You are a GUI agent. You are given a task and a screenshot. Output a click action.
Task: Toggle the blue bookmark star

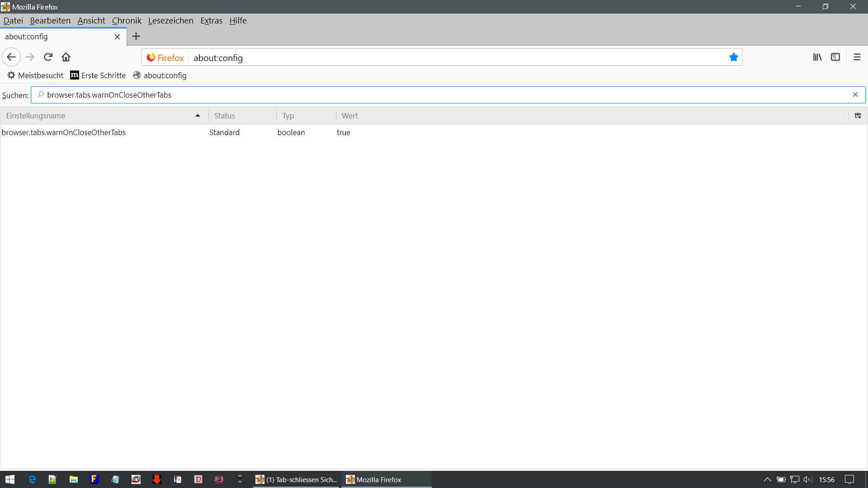[733, 57]
